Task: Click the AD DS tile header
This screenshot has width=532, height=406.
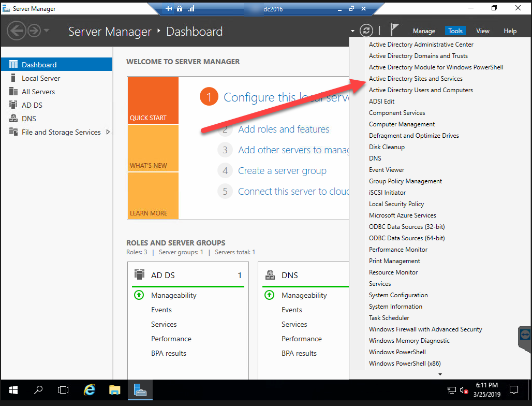Action: click(188, 275)
